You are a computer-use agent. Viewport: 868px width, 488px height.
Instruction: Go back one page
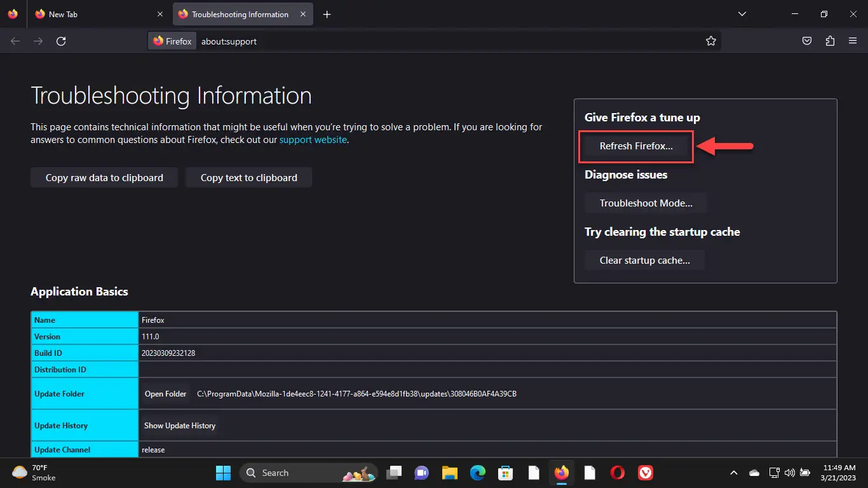pos(15,41)
